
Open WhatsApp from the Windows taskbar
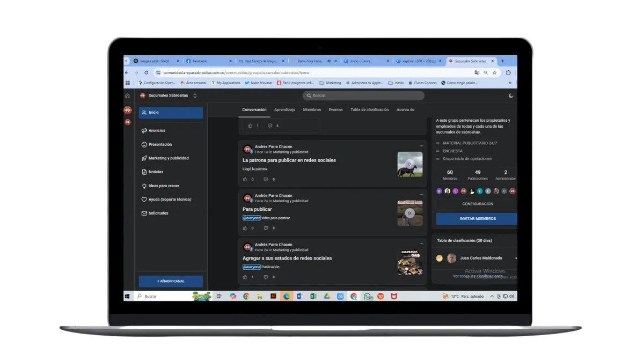[x=368, y=296]
